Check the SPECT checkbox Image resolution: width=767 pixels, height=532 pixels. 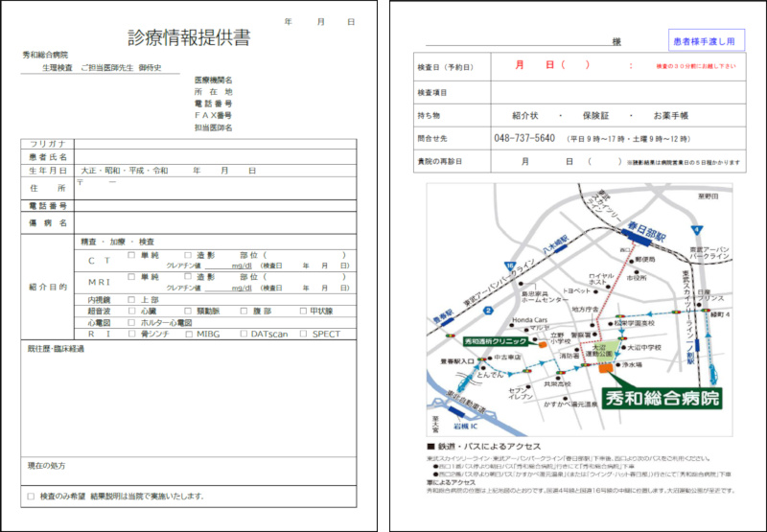click(303, 334)
